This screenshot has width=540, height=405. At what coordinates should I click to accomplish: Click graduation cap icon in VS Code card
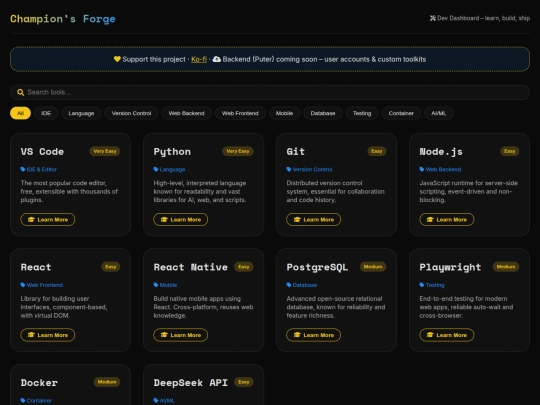31,219
